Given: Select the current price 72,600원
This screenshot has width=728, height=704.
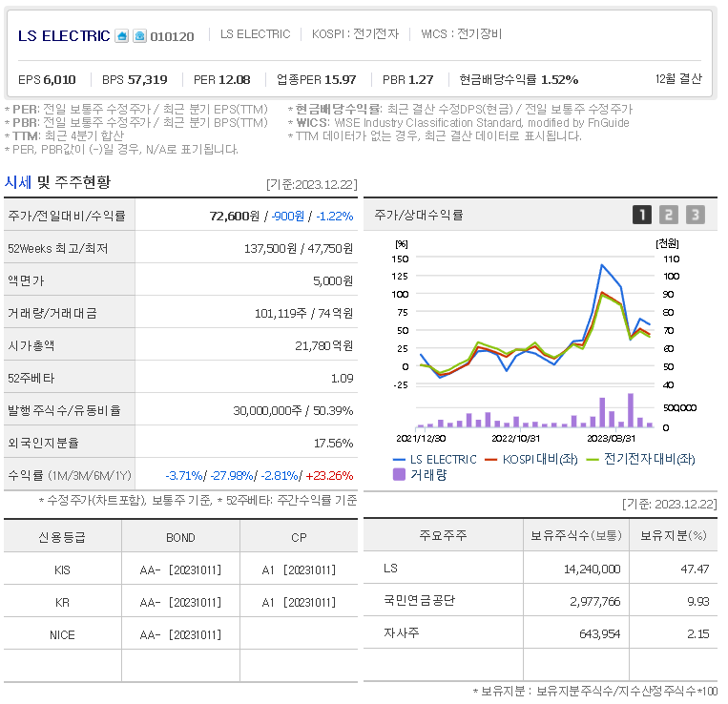Looking at the screenshot, I should tap(235, 217).
